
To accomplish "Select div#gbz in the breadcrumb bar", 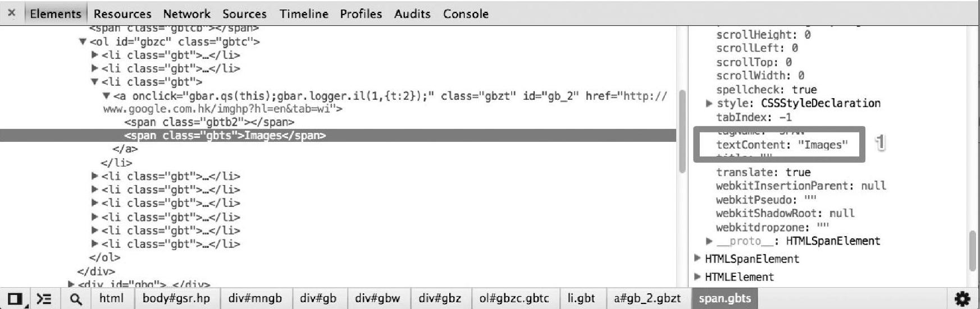I will point(440,298).
